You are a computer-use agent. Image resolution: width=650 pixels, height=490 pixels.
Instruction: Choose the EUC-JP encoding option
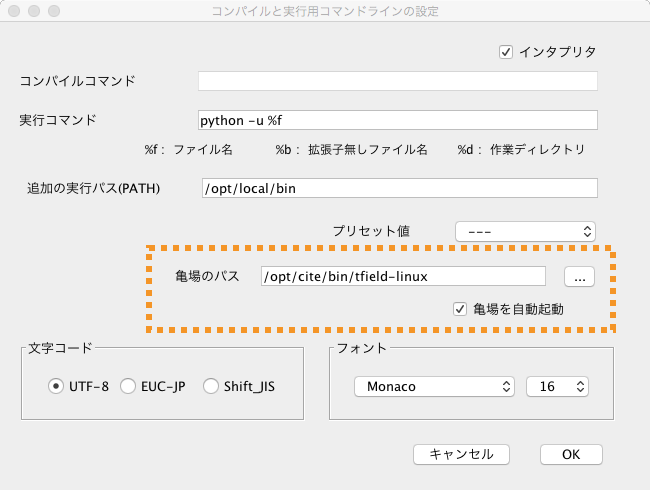pyautogui.click(x=128, y=386)
